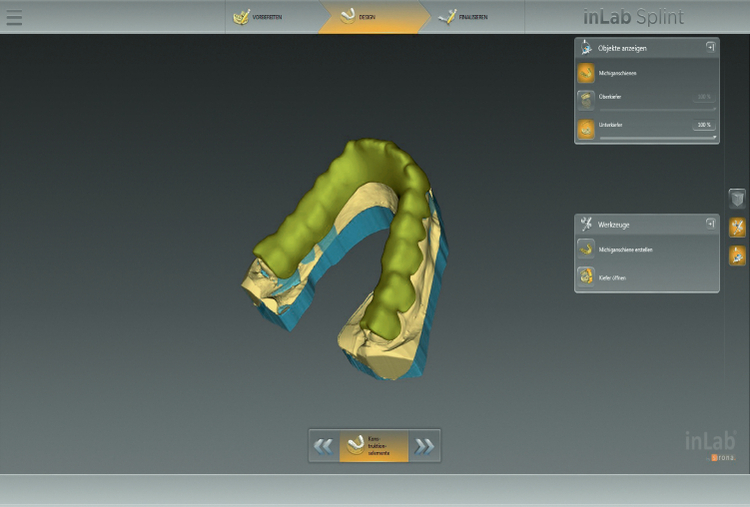Go to previous step with double-left arrows
This screenshot has height=507, width=750.
click(323, 446)
